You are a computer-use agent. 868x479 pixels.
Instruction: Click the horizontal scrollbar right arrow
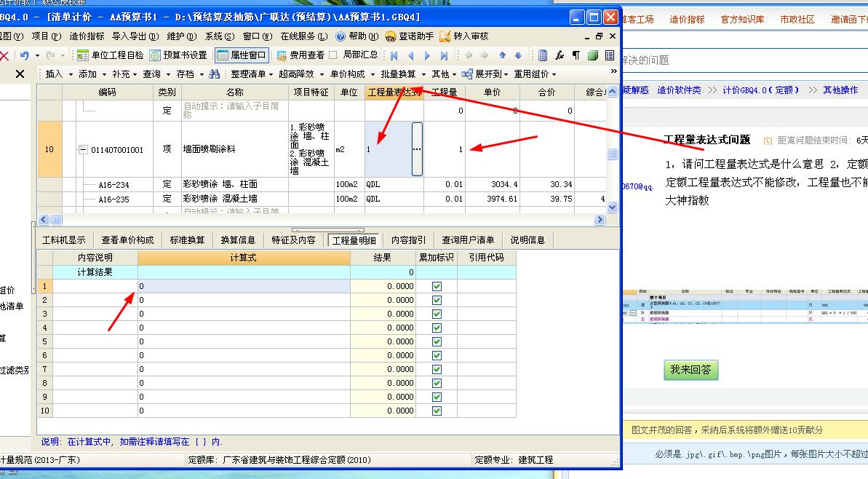600,220
